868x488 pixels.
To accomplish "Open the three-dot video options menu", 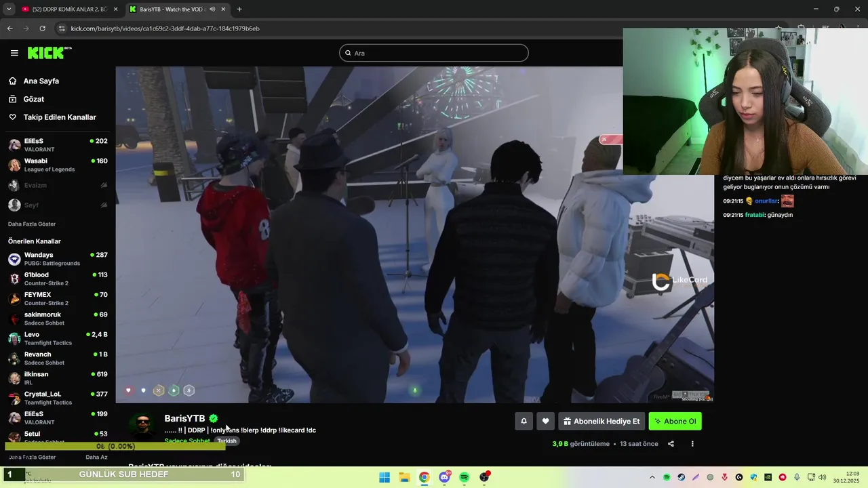I will (692, 444).
